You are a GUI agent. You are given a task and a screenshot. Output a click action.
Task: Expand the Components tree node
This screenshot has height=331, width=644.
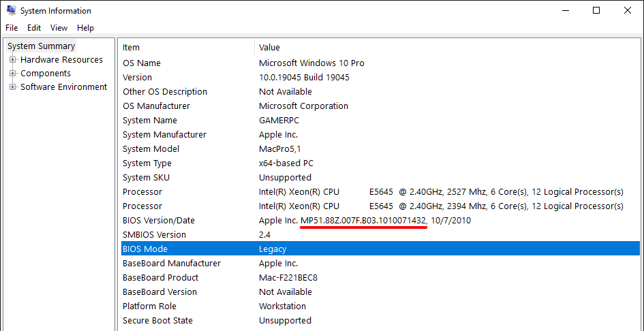tap(12, 74)
